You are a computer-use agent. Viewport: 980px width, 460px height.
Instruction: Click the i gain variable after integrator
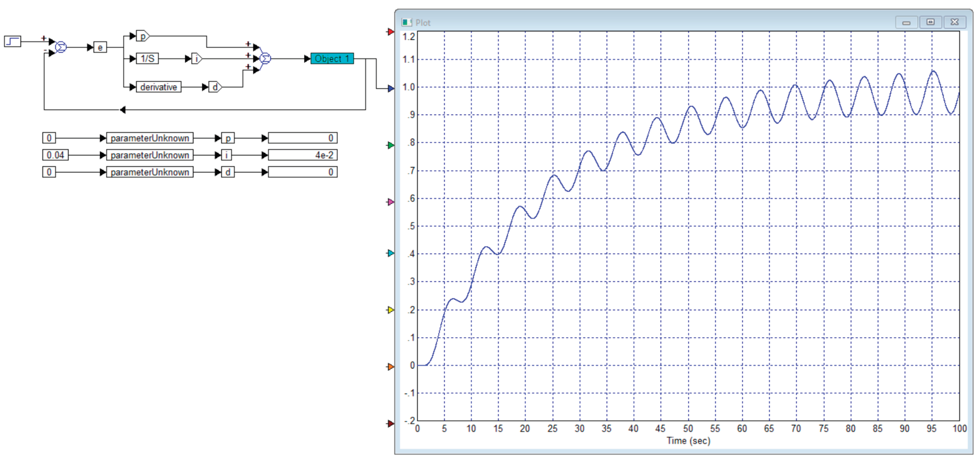tap(197, 58)
